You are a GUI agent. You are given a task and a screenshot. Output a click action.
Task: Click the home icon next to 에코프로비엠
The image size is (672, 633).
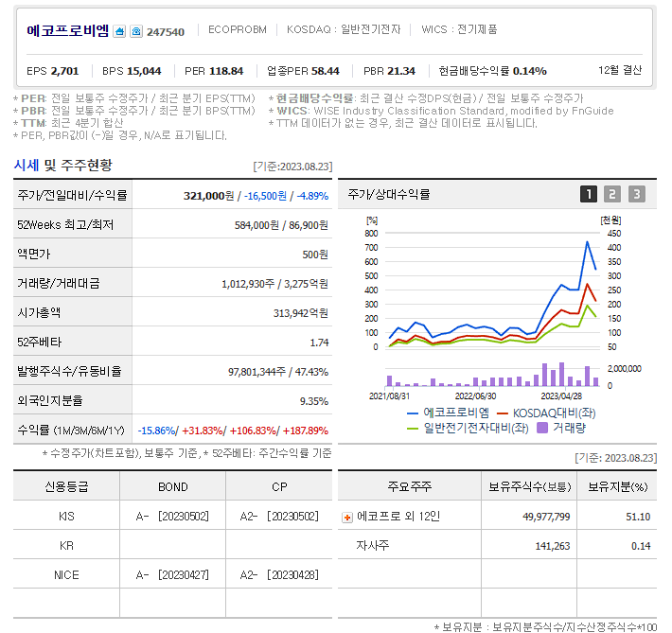(119, 31)
